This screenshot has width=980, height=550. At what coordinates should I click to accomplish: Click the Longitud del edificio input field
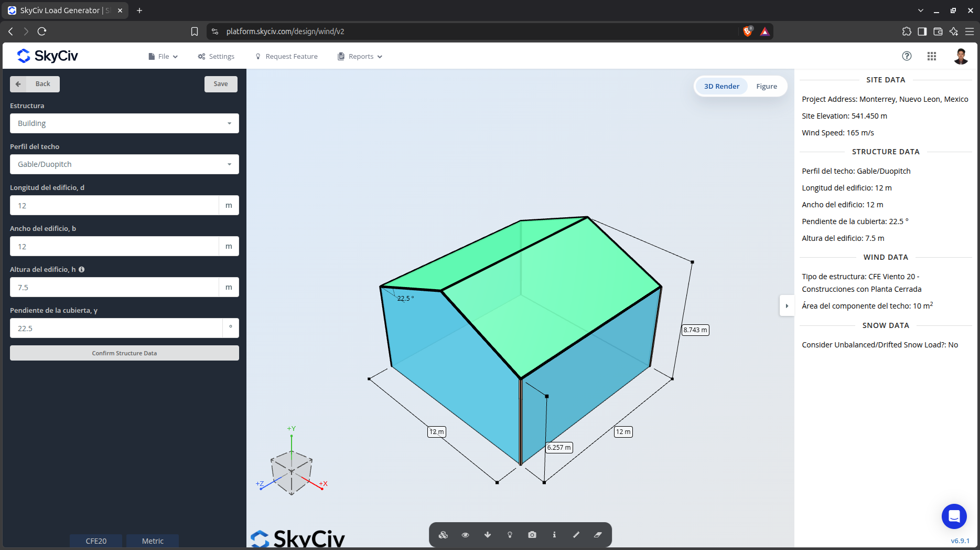pyautogui.click(x=114, y=205)
